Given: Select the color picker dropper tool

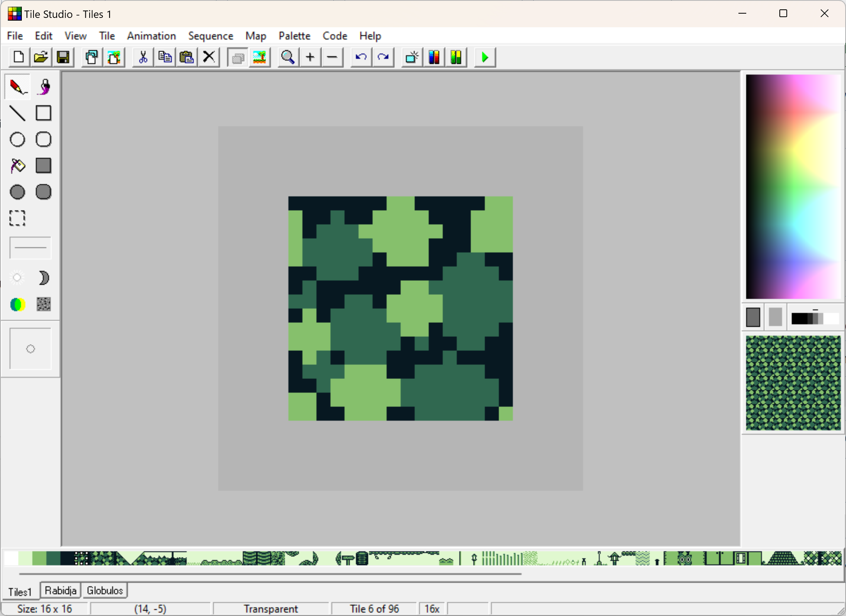Looking at the screenshot, I should (44, 87).
